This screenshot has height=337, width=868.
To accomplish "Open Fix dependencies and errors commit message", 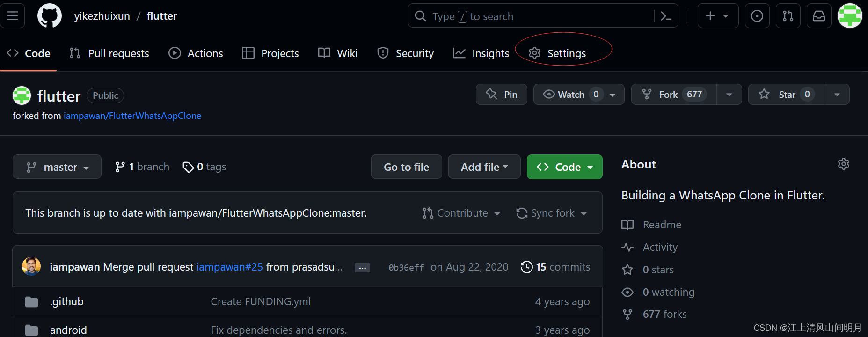I will coord(279,330).
